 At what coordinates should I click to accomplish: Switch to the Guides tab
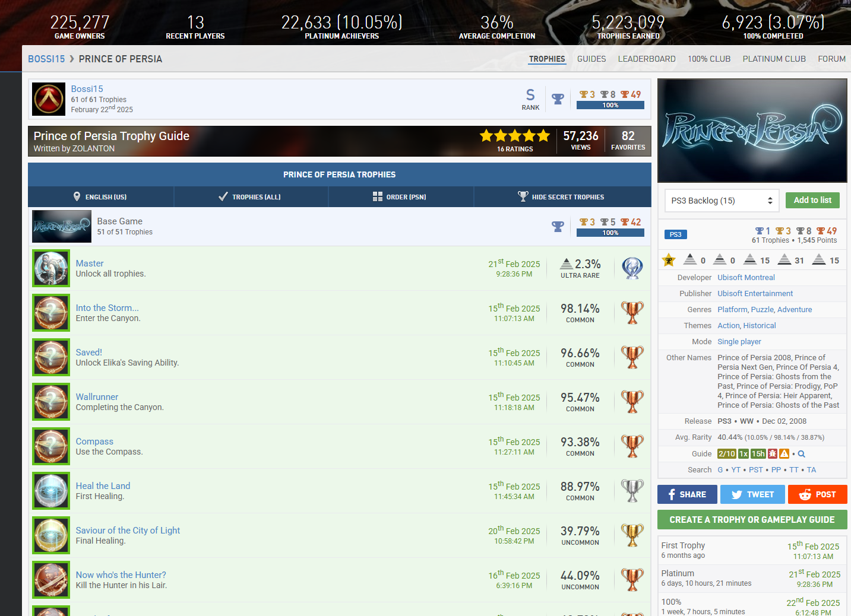[591, 59]
